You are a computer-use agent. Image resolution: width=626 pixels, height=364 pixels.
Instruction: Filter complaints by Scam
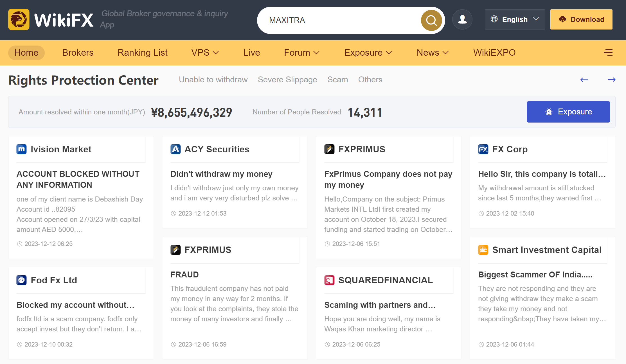pyautogui.click(x=337, y=80)
